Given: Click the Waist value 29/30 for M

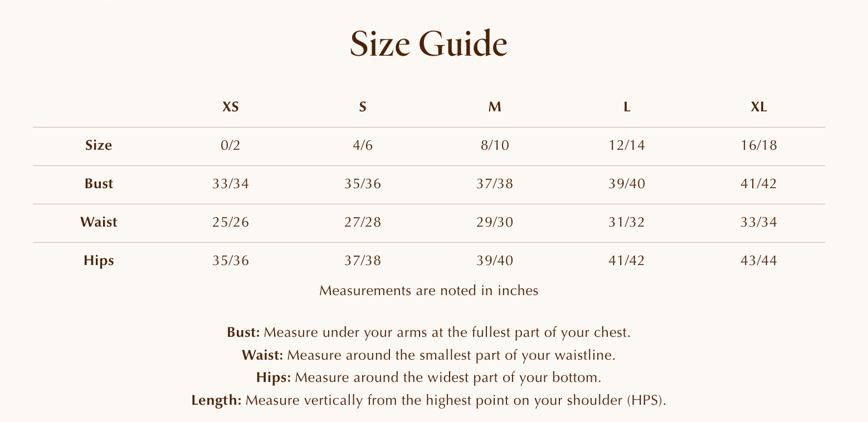Looking at the screenshot, I should click(x=495, y=222).
